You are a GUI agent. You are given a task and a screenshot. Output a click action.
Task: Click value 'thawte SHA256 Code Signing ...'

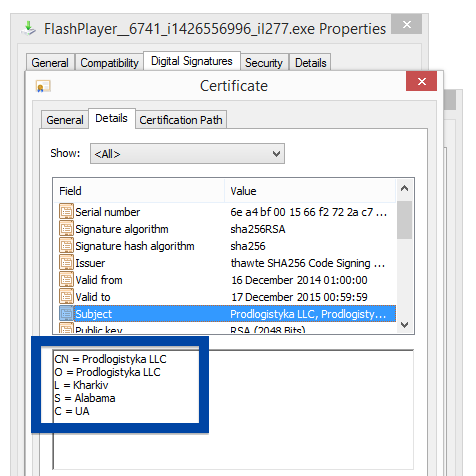(308, 263)
